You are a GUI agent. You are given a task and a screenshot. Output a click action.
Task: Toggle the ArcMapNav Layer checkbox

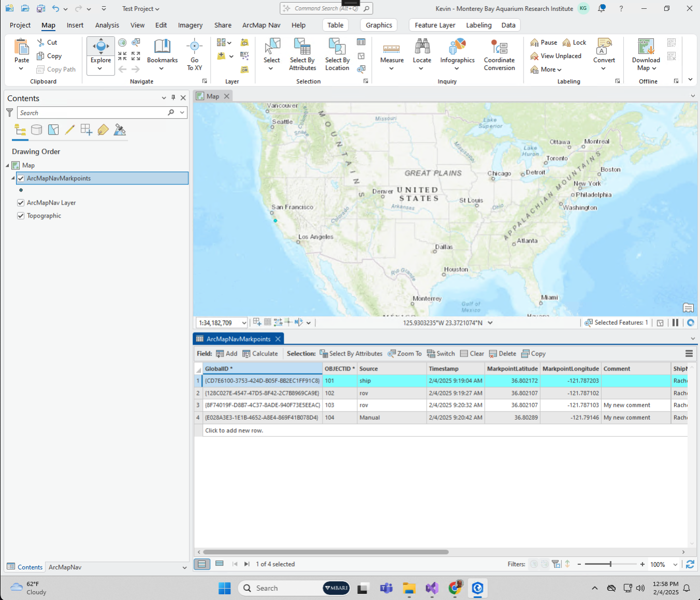(x=21, y=203)
